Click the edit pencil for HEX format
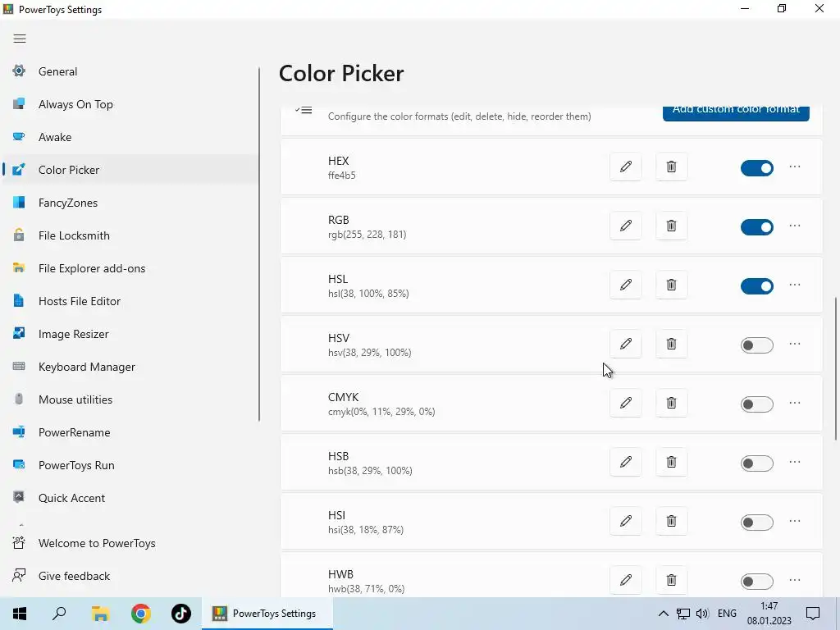 click(625, 167)
